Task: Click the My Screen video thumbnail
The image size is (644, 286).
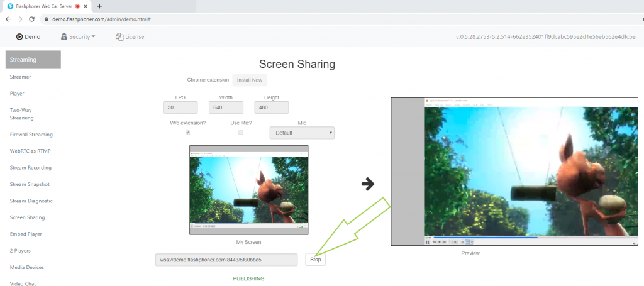Action: click(x=249, y=190)
